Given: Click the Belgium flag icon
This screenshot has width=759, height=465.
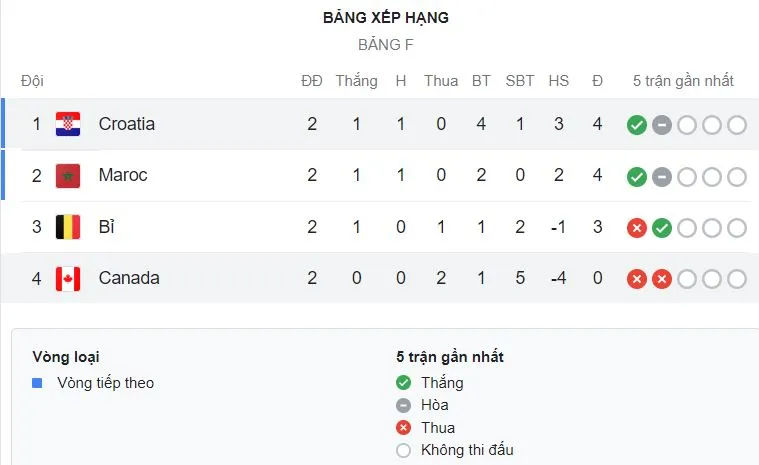Looking at the screenshot, I should (68, 227).
